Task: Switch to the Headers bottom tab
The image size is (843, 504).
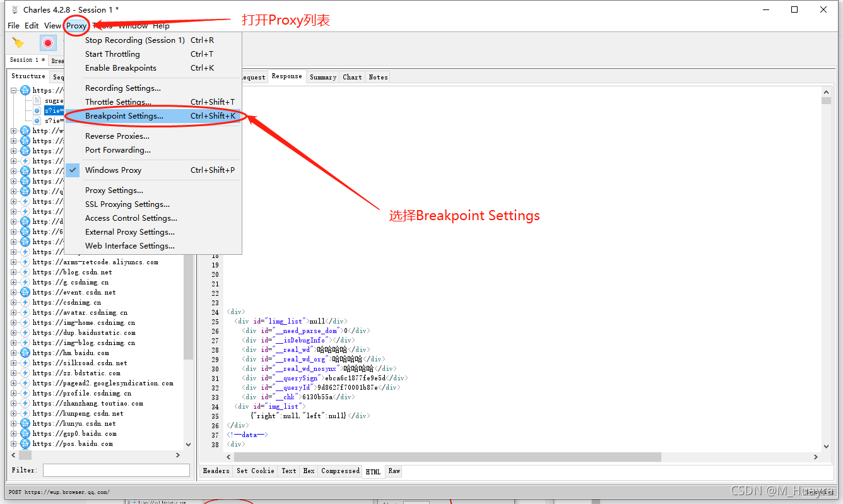Action: click(216, 471)
